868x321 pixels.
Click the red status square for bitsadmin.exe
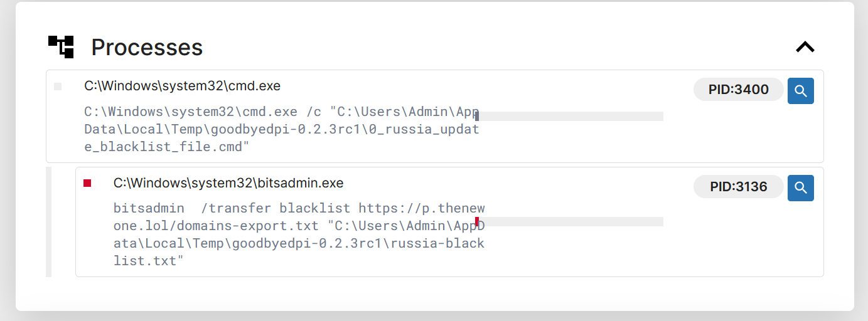click(87, 183)
